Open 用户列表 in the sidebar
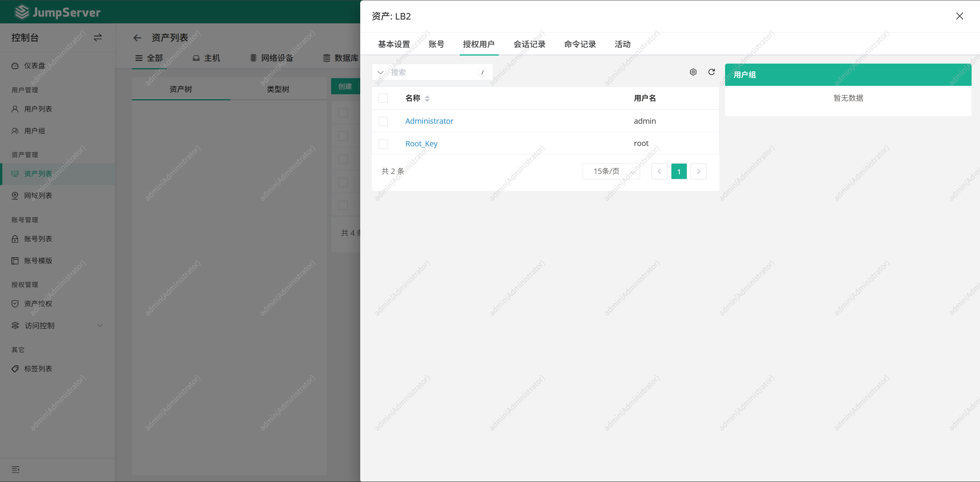The width and height of the screenshot is (980, 482). (38, 109)
